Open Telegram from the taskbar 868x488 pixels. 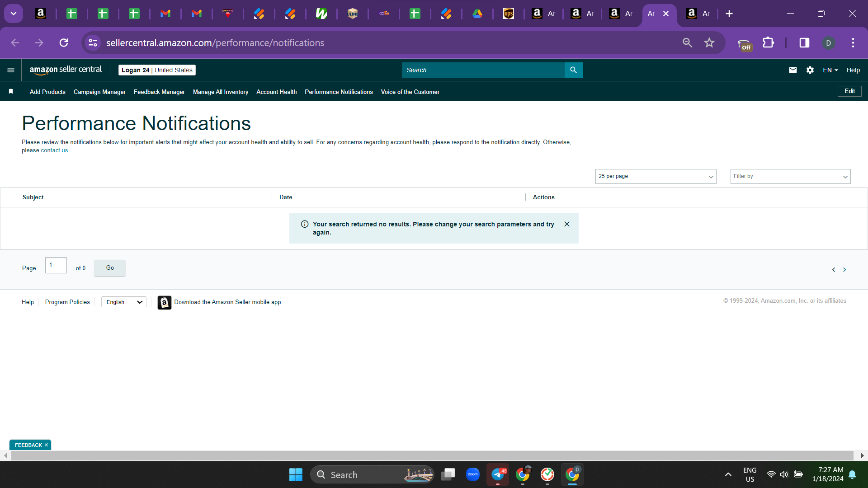pyautogui.click(x=497, y=475)
